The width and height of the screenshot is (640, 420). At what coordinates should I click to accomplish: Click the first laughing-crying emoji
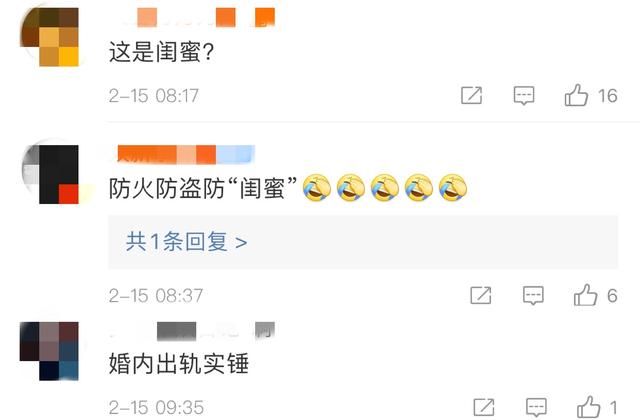click(x=317, y=188)
